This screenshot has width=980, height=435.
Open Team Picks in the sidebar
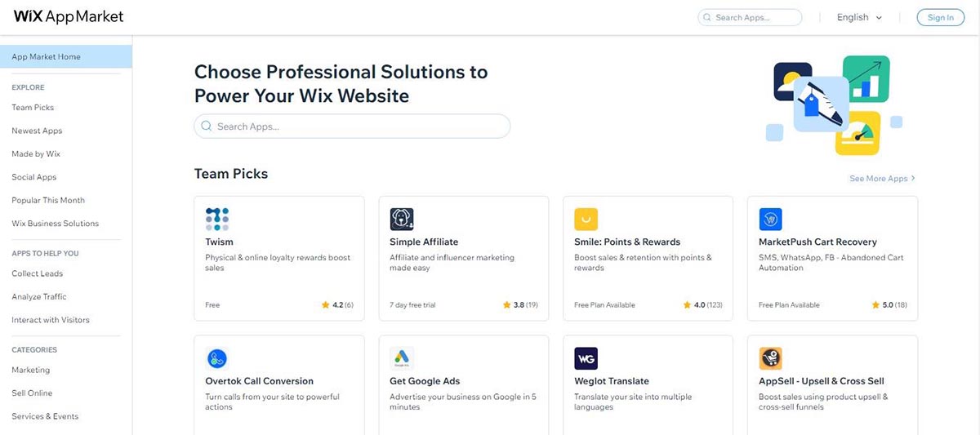coord(33,108)
